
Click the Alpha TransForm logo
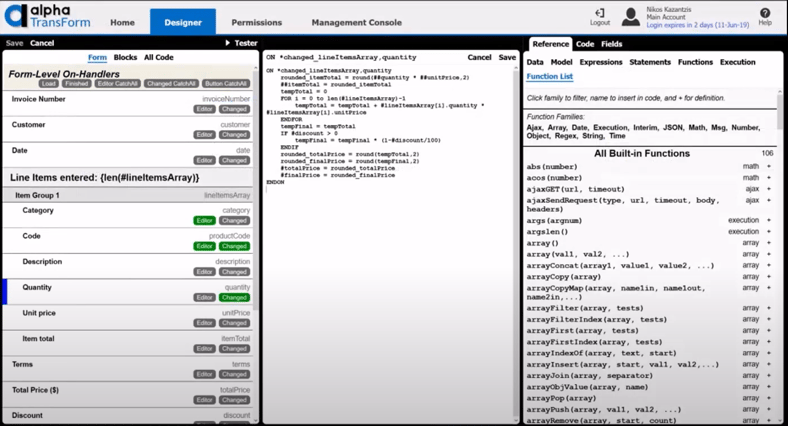48,17
